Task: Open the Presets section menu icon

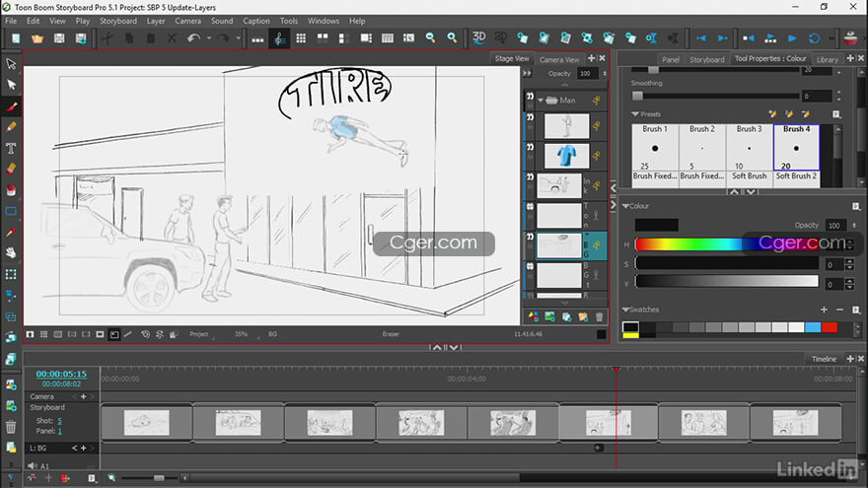Action: (836, 114)
